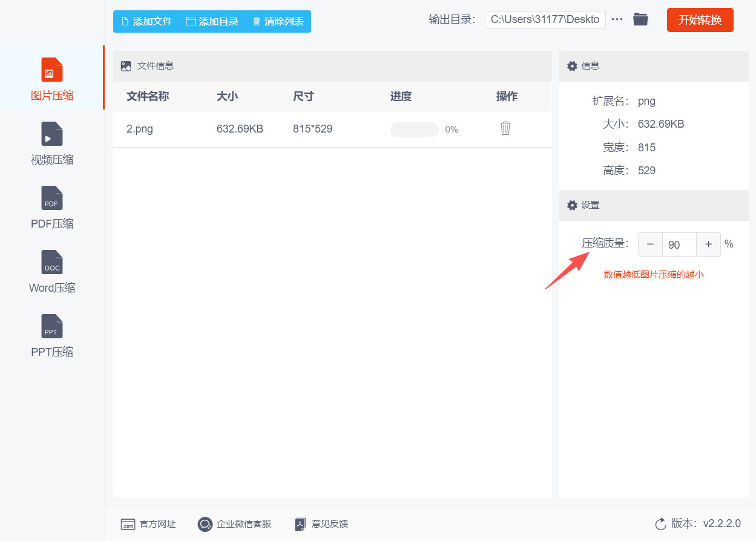
Task: Click 清除列表 to clear the file list
Action: click(277, 20)
